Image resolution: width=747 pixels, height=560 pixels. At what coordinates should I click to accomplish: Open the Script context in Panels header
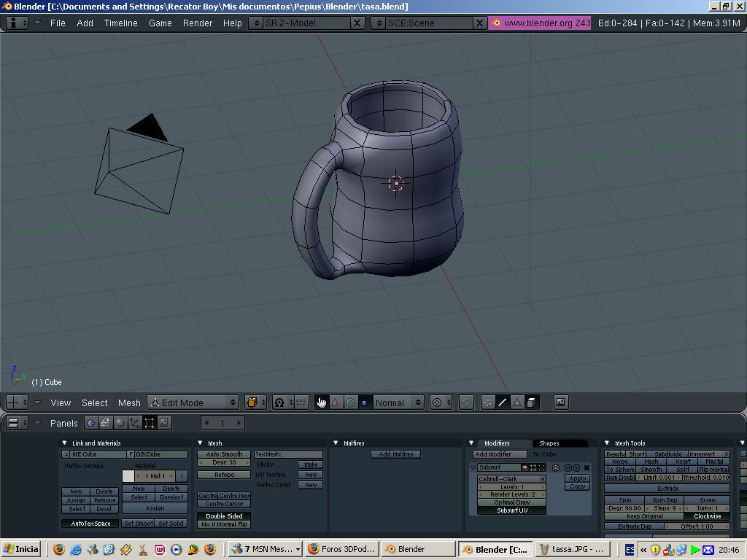click(105, 423)
